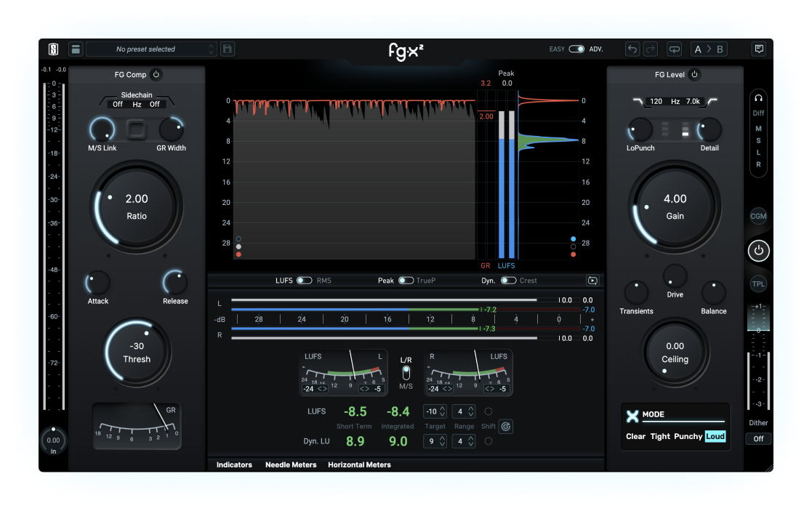Enable the LUFS target radio circle
This screenshot has width=812, height=511.
(488, 411)
